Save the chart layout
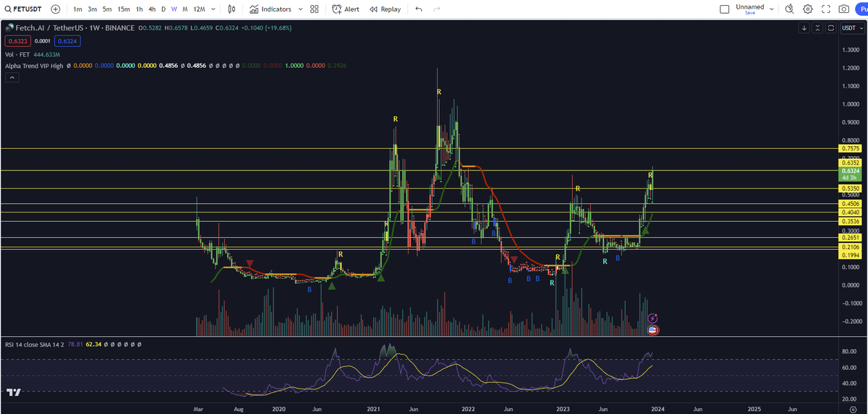This screenshot has height=414, width=868. pos(749,13)
